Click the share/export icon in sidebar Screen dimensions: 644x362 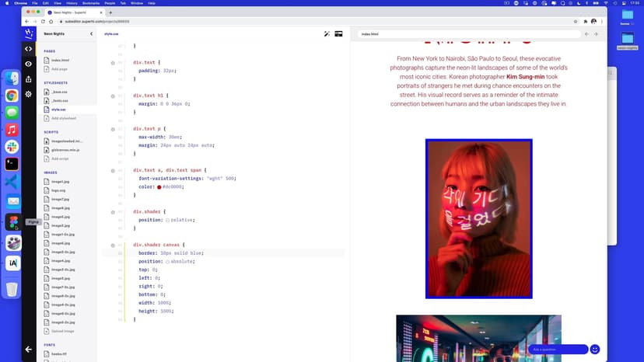[29, 78]
